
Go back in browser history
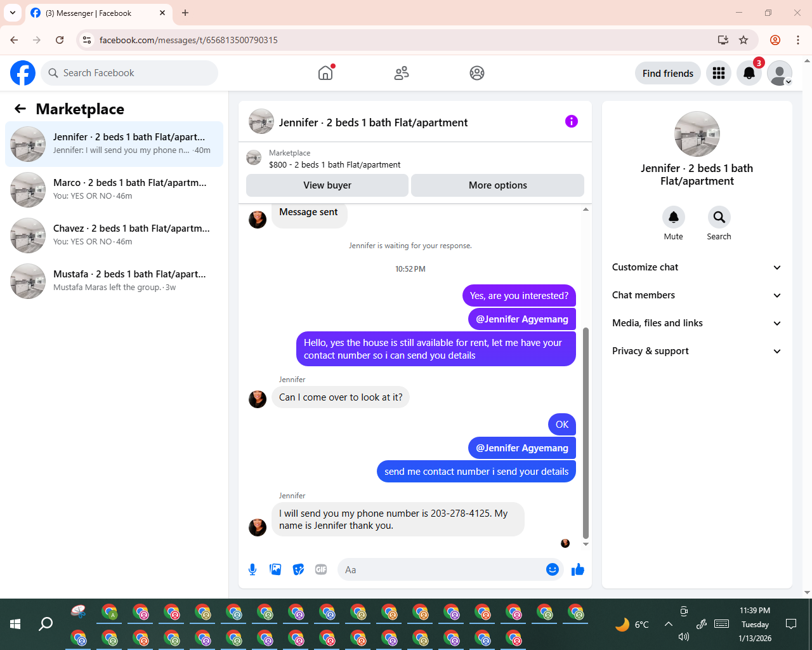[14, 40]
